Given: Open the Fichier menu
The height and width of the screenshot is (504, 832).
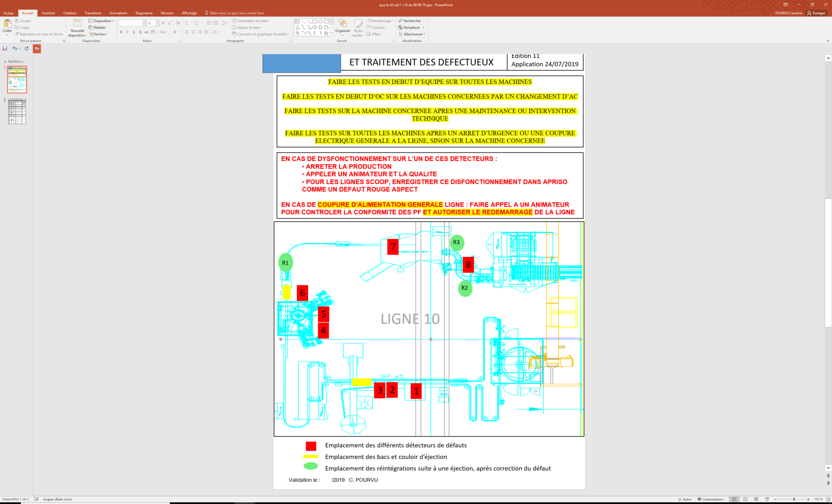Looking at the screenshot, I should pyautogui.click(x=9, y=13).
